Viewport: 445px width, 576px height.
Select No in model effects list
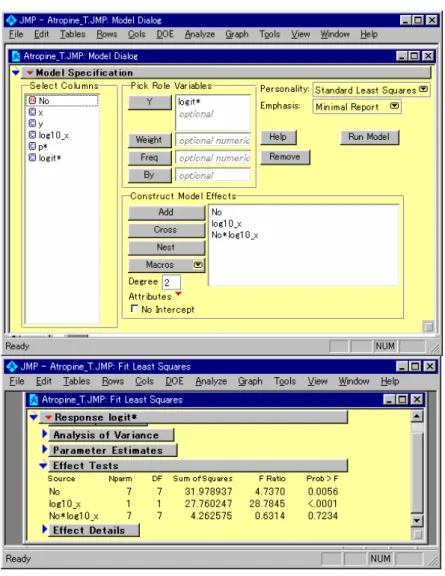pyautogui.click(x=216, y=212)
